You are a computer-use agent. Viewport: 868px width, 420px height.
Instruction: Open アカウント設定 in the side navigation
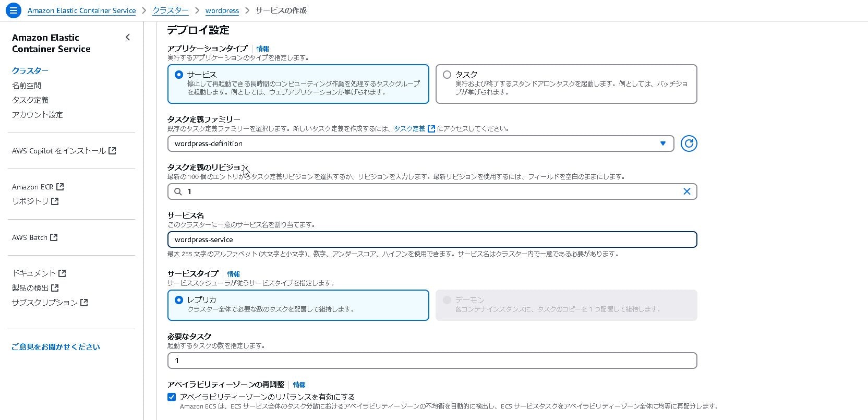click(38, 114)
